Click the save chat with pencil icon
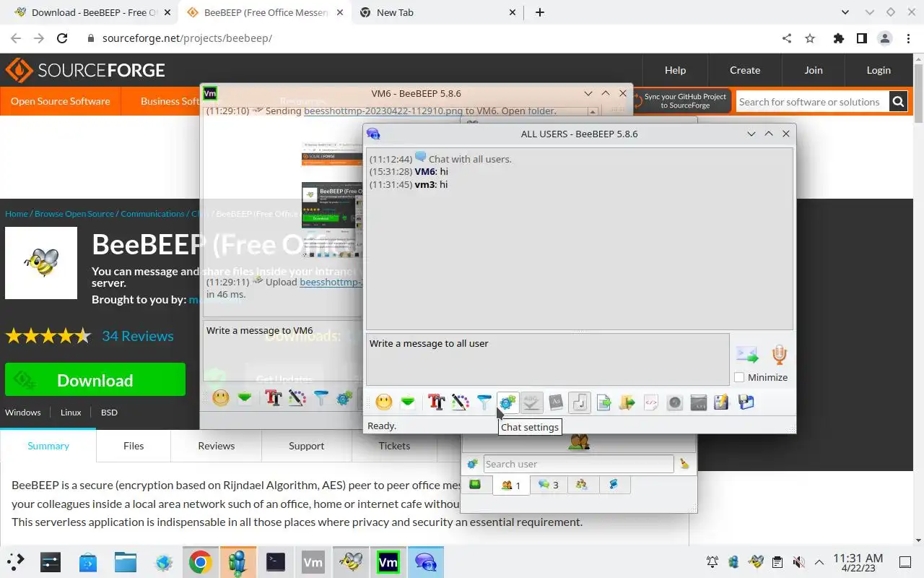The image size is (924, 578). click(721, 402)
